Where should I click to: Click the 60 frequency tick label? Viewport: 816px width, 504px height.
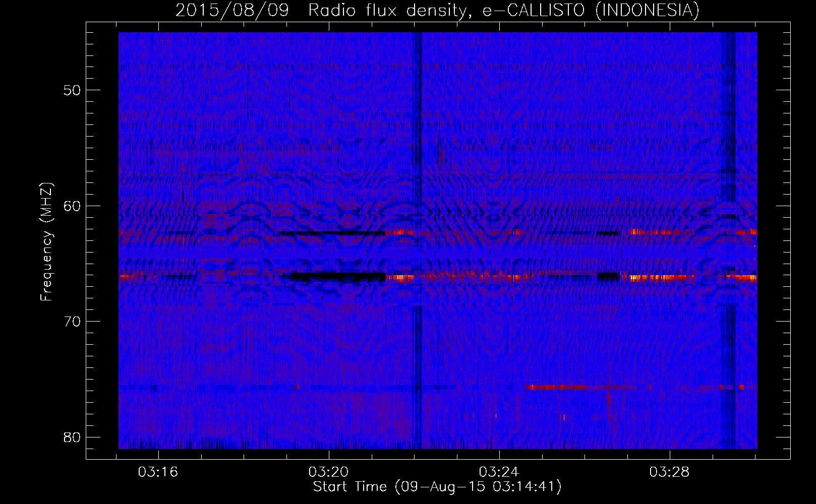[72, 206]
